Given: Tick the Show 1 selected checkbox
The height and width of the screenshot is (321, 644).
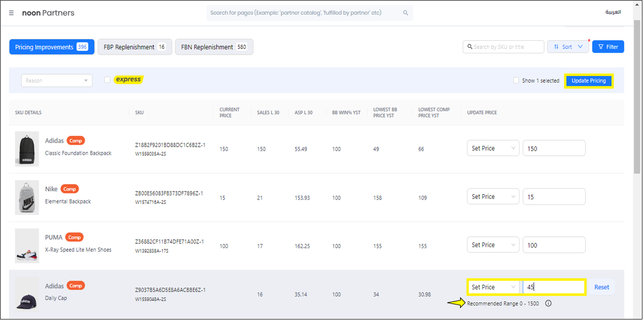Looking at the screenshot, I should pyautogui.click(x=516, y=81).
